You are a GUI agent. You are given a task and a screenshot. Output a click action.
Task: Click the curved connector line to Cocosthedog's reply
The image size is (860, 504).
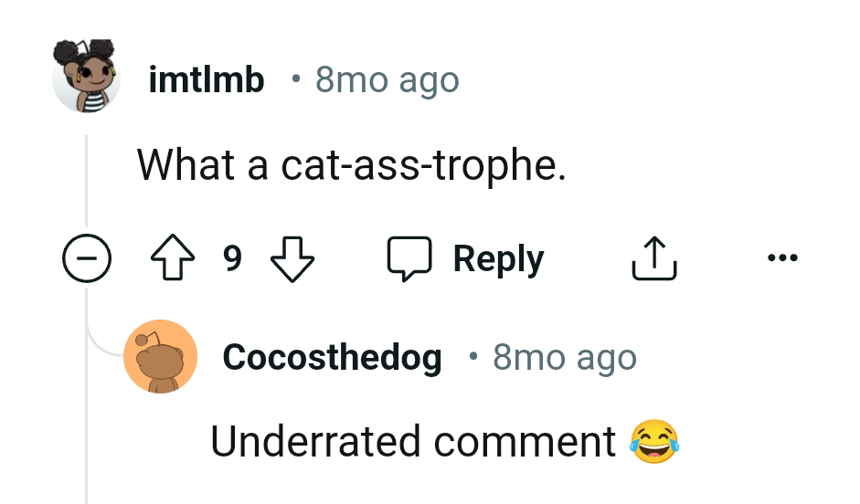pos(101,345)
